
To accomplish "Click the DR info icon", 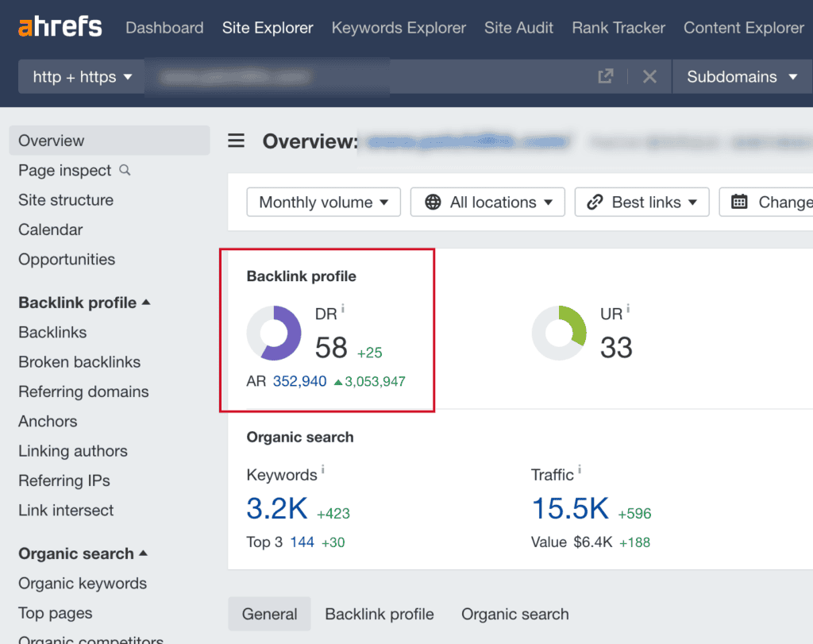I will [343, 309].
